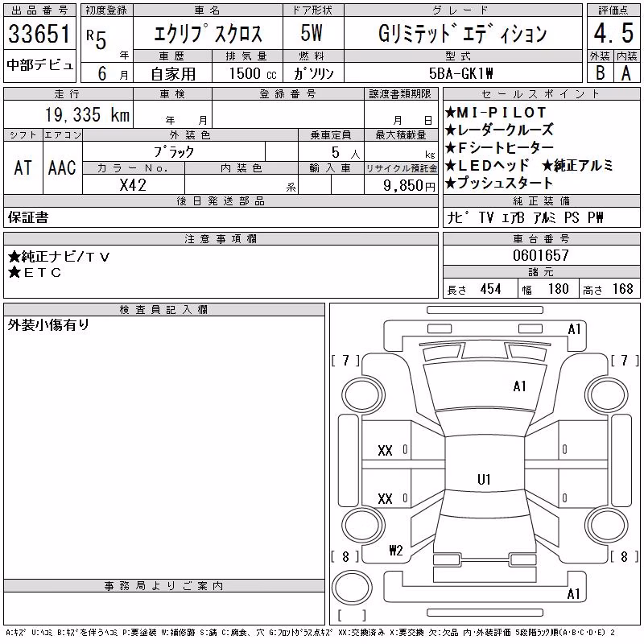This screenshot has width=644, height=644.
Task: Click the width value 180
Action: click(x=559, y=289)
